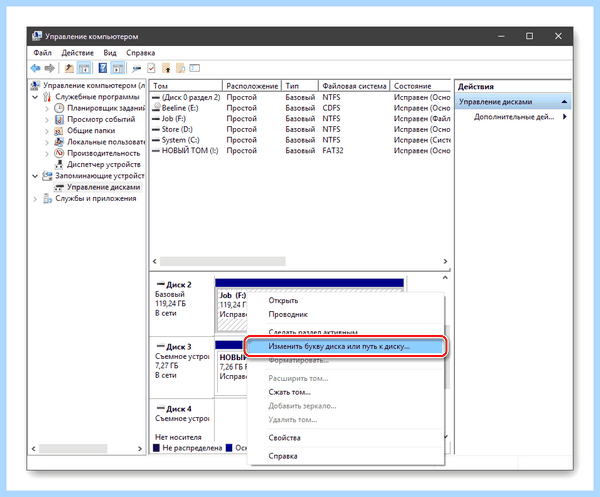Image resolution: width=600 pixels, height=497 pixels.
Task: Select the Job (F:) row in the volume list
Action: tap(300, 119)
